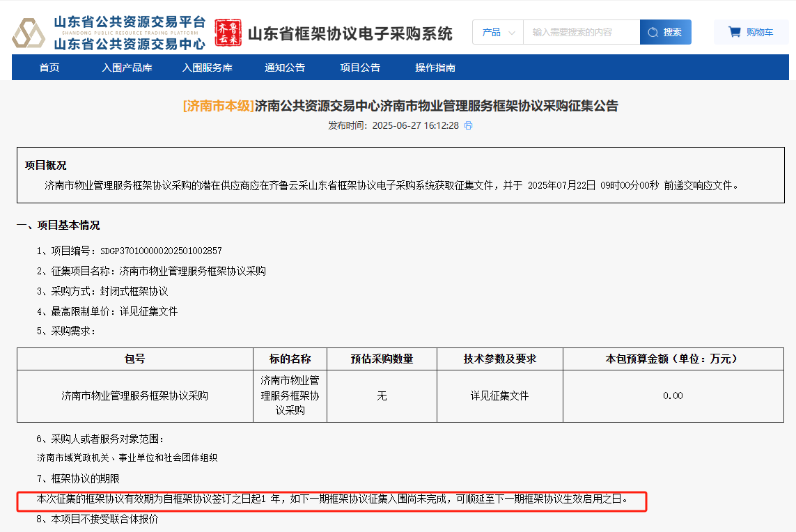The width and height of the screenshot is (796, 532).
Task: Go to the 首页 menu item
Action: 49,67
